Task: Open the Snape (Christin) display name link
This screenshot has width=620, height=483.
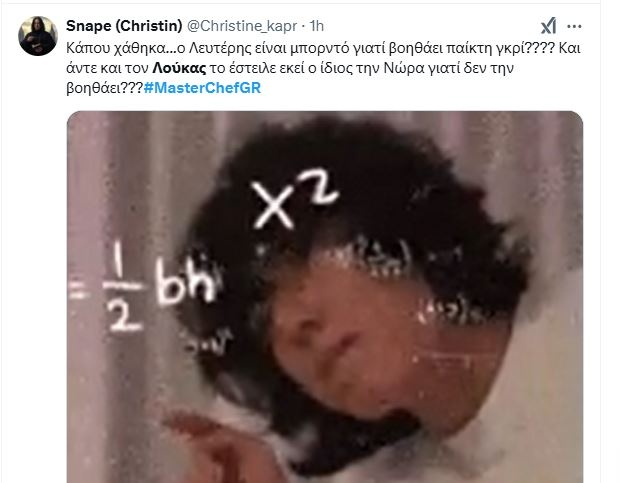Action: [x=124, y=26]
